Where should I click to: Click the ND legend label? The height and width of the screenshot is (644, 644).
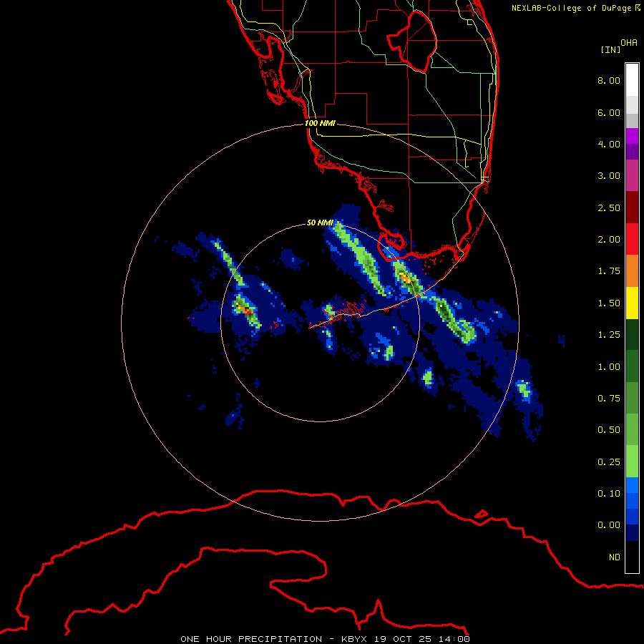[615, 557]
